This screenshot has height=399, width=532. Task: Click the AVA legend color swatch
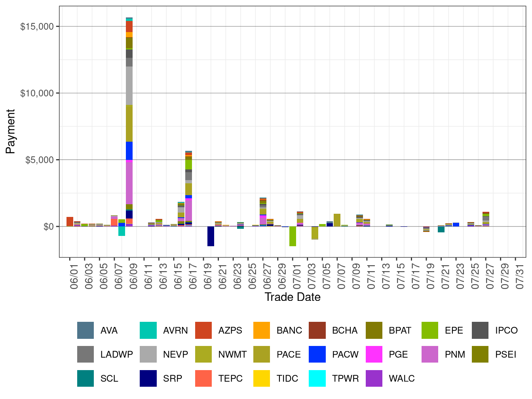[x=85, y=331]
